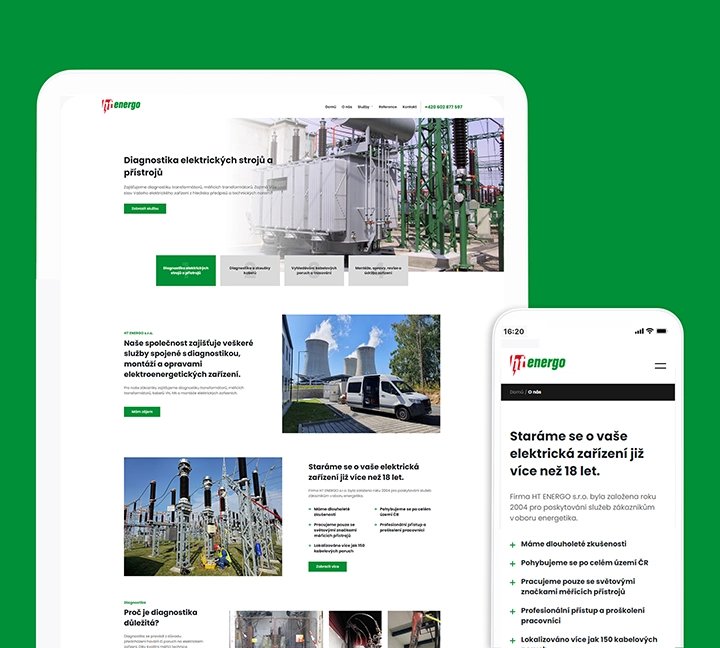Click the phone heading Staráme se o vaše

pos(577,453)
